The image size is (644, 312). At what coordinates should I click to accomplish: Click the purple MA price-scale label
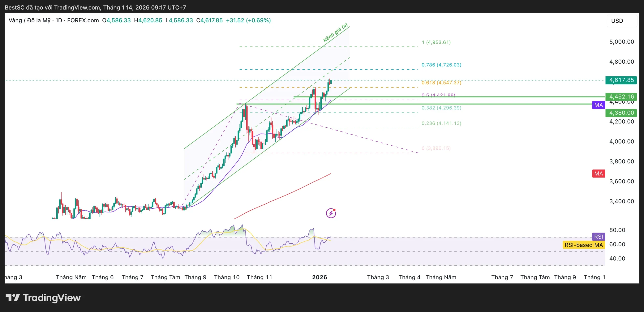(598, 105)
